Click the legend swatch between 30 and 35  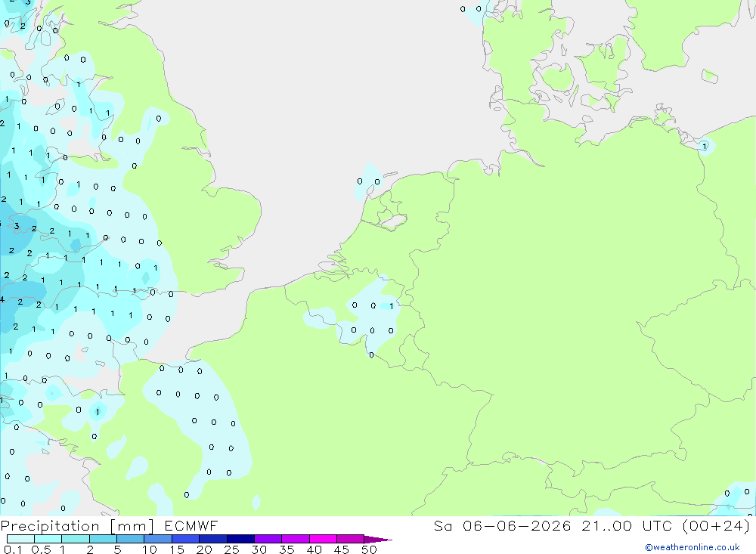click(268, 539)
